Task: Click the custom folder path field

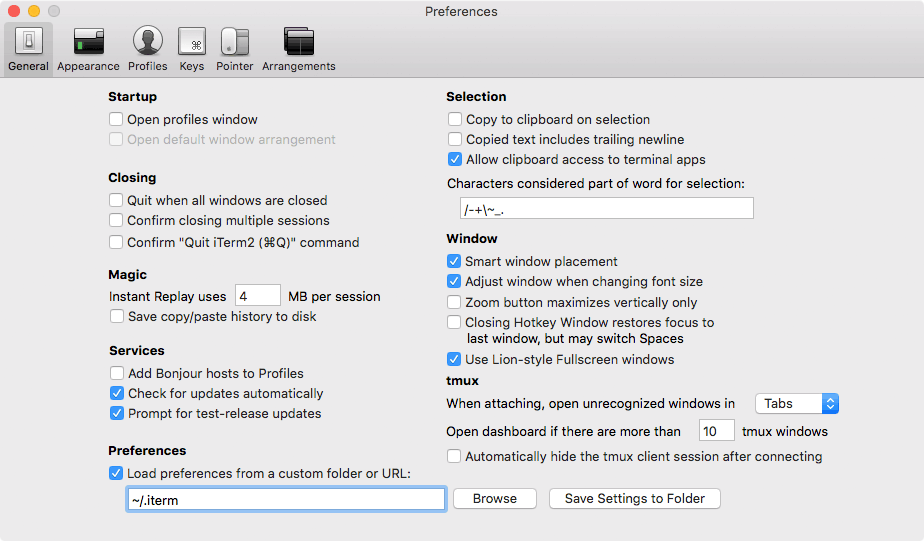Action: click(286, 500)
